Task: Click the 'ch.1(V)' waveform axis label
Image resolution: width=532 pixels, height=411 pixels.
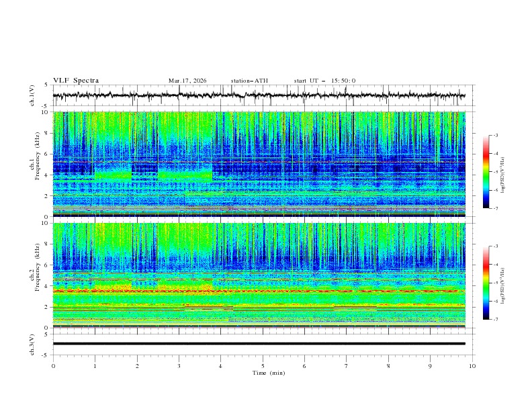Action: click(32, 95)
